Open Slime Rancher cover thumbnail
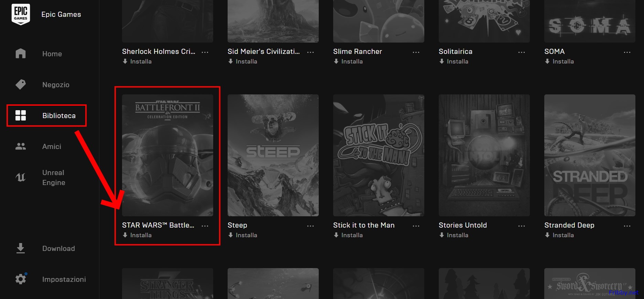The width and height of the screenshot is (644, 299). (x=379, y=21)
